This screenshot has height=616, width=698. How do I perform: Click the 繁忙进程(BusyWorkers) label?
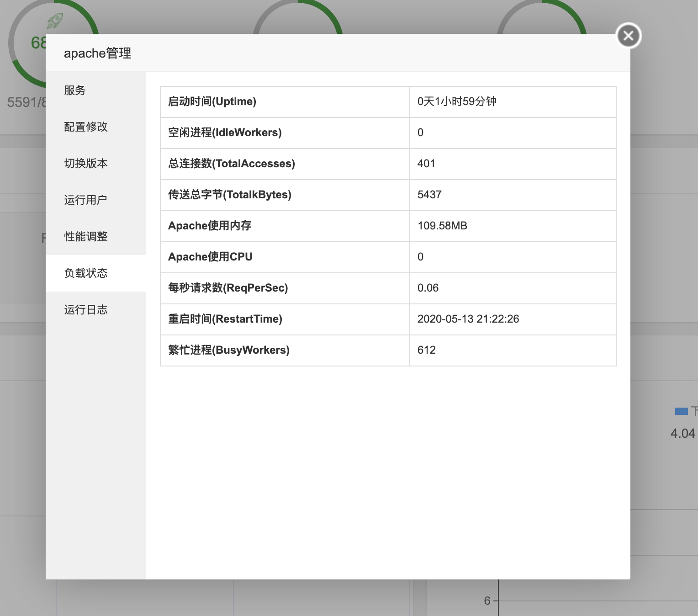click(229, 350)
